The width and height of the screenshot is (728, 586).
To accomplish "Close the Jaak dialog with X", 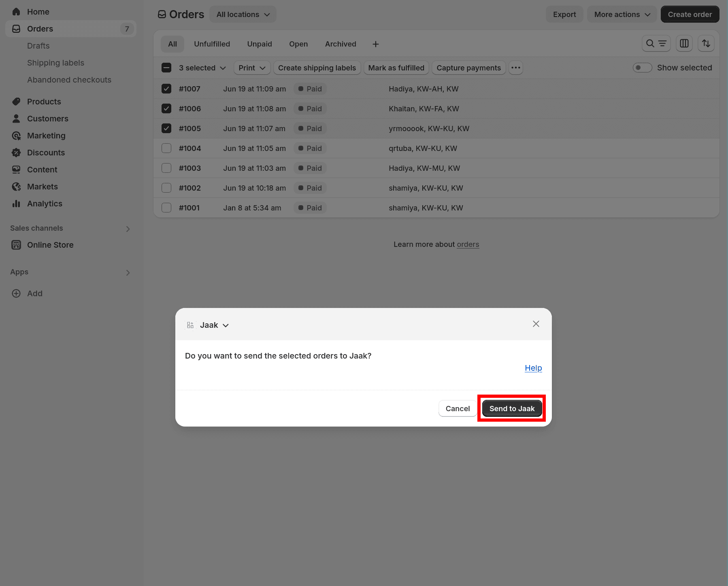I will point(536,324).
